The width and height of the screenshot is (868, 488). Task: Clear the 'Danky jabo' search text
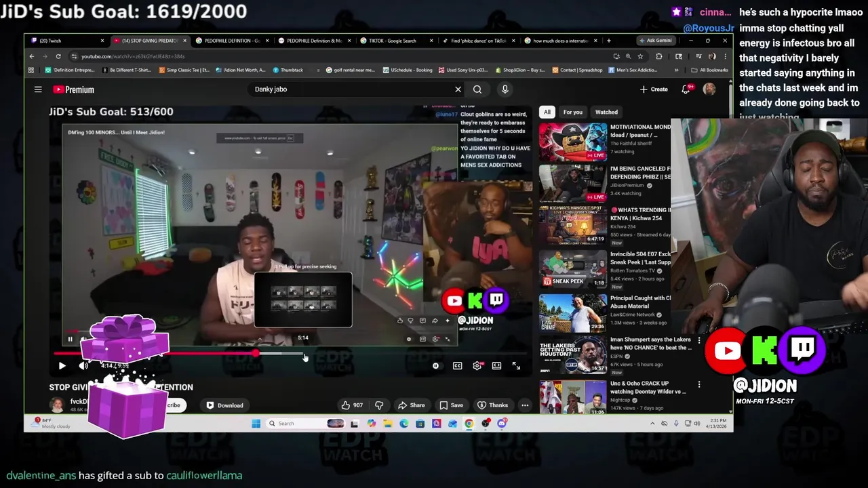458,89
